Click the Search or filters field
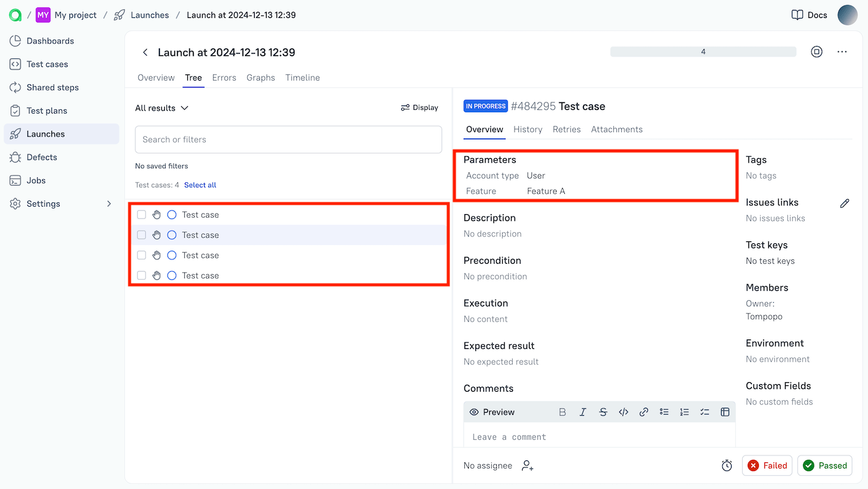 point(288,139)
